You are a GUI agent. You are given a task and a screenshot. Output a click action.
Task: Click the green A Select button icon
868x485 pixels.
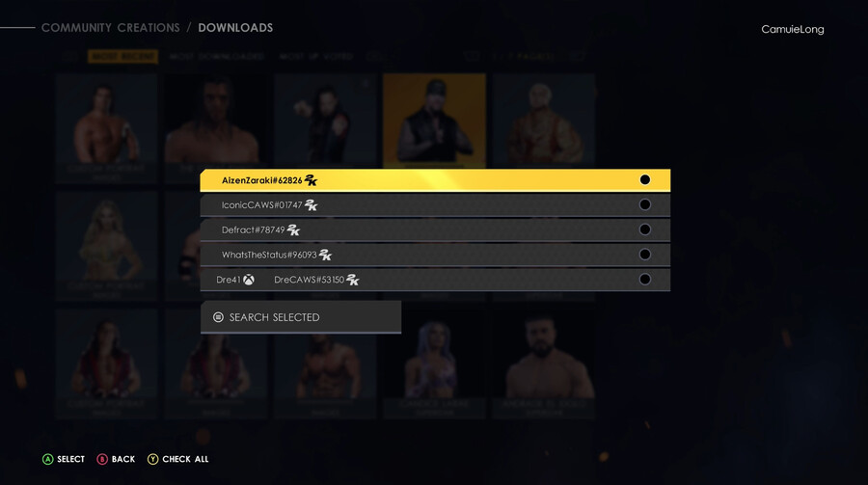pyautogui.click(x=47, y=459)
